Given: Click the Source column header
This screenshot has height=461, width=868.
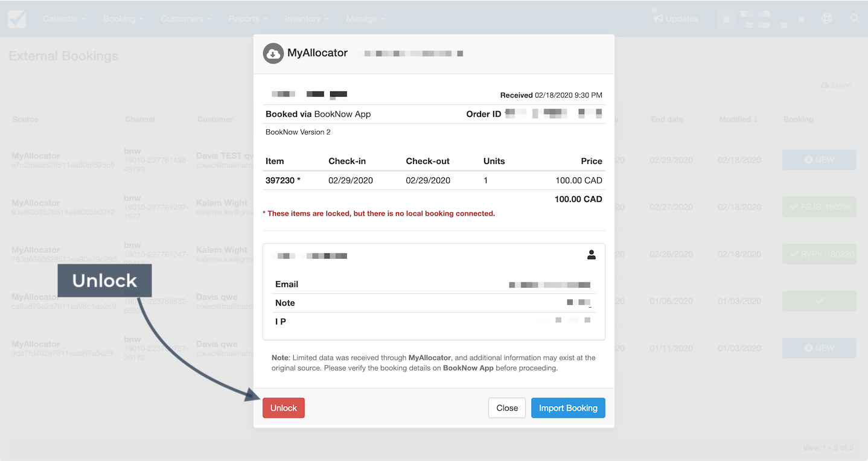Looking at the screenshot, I should [25, 119].
